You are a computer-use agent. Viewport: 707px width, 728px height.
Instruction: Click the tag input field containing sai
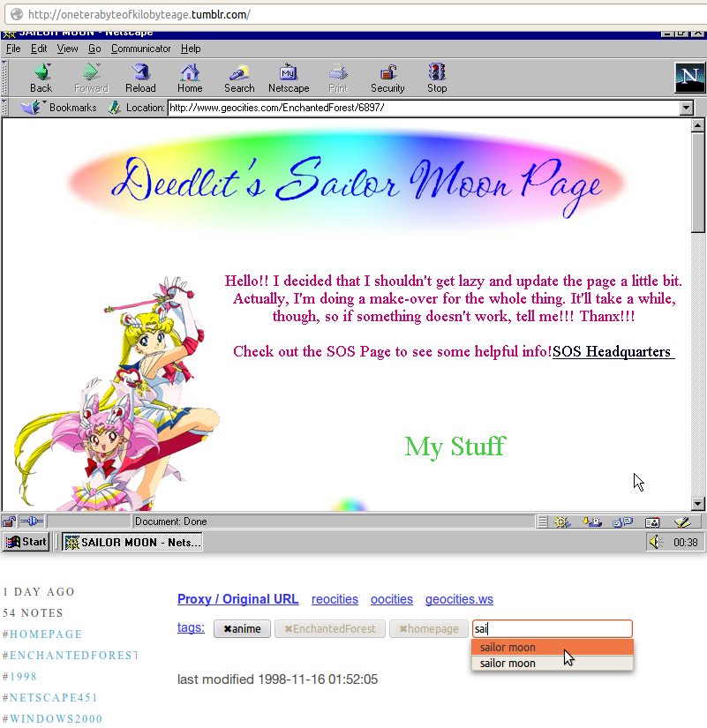point(553,628)
